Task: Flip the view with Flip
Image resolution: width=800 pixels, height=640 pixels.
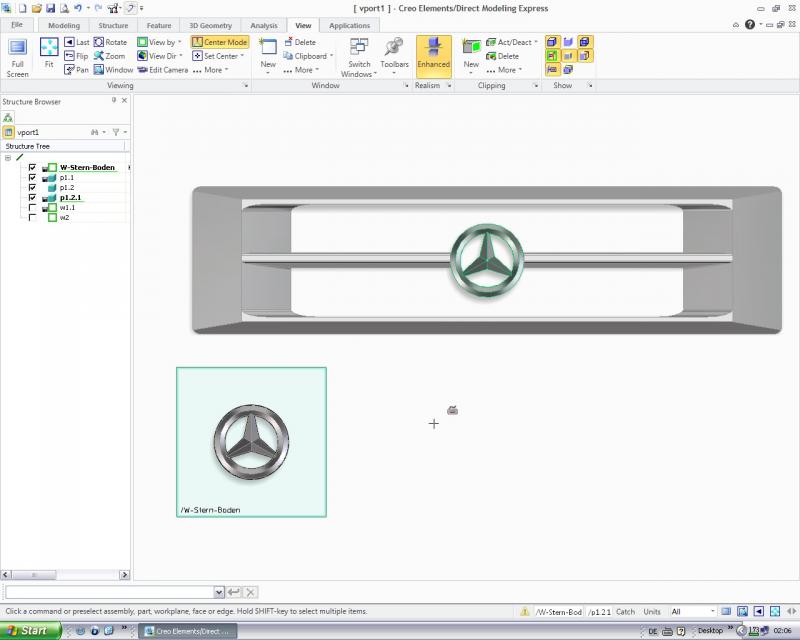Action: click(77, 56)
